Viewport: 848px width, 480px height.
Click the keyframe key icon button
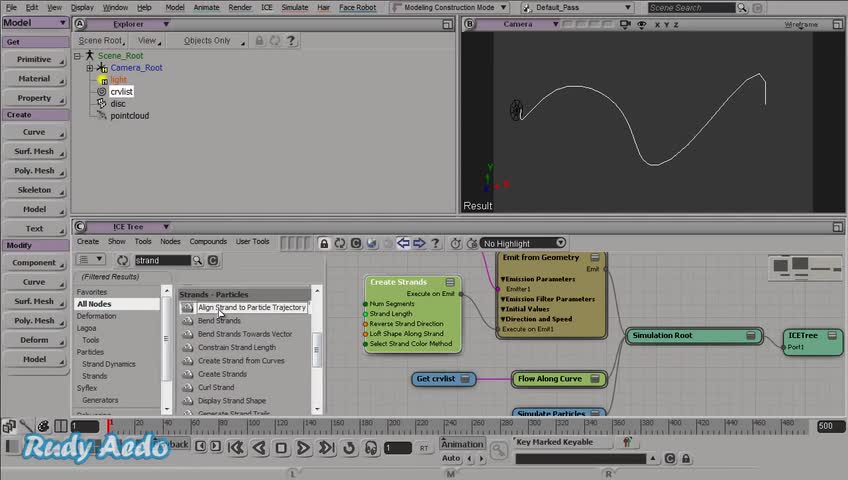coord(498,450)
